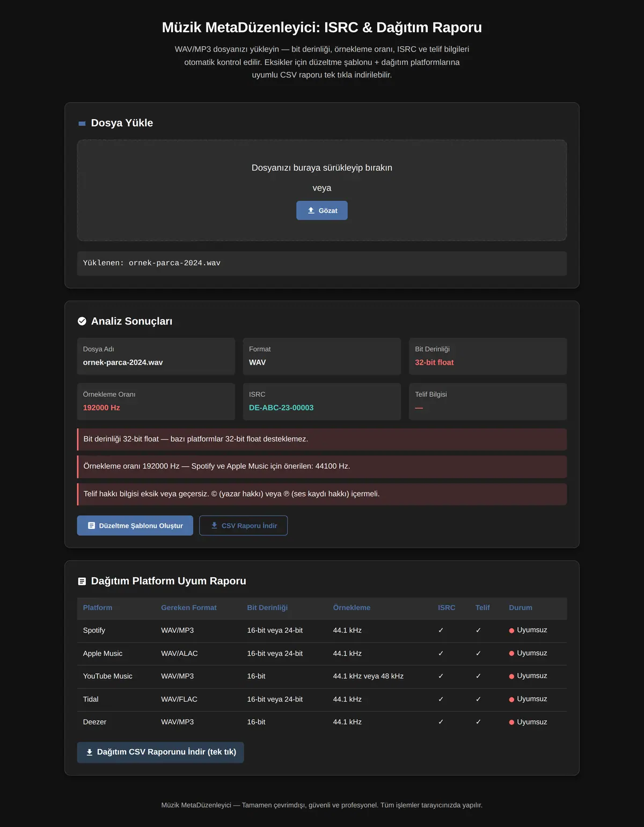Select the Tidal platform cell
The height and width of the screenshot is (827, 644).
91,699
